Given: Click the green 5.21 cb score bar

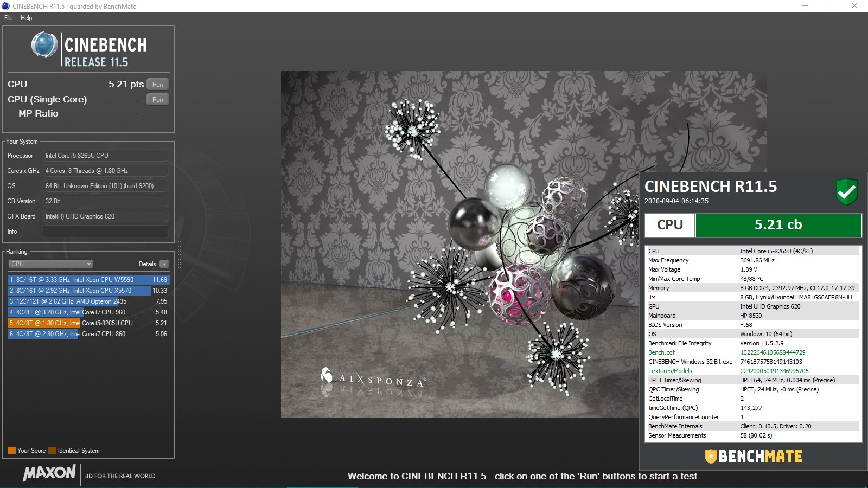Looking at the screenshot, I should tap(778, 225).
